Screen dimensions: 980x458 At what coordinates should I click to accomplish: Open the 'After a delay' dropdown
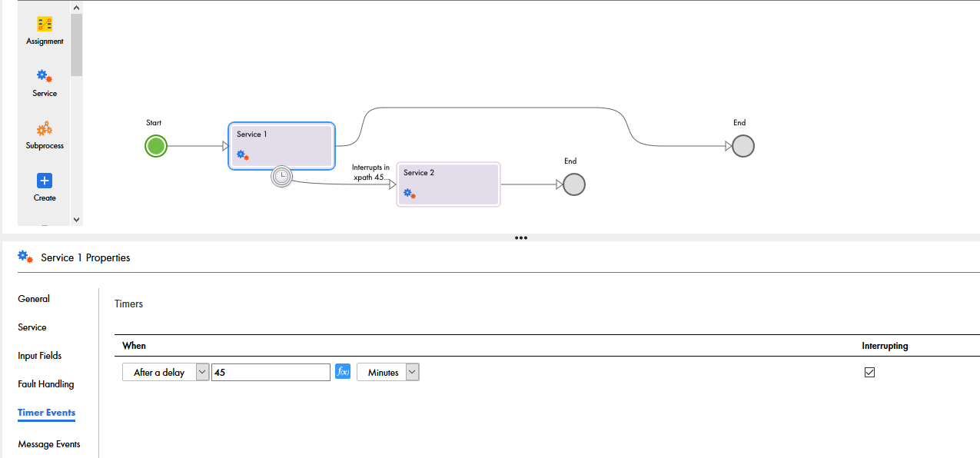(x=165, y=372)
